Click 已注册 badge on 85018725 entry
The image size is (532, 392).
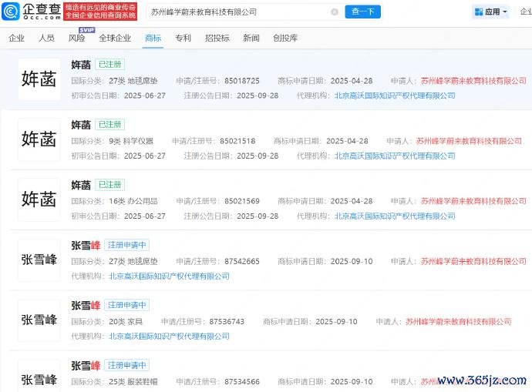point(110,65)
